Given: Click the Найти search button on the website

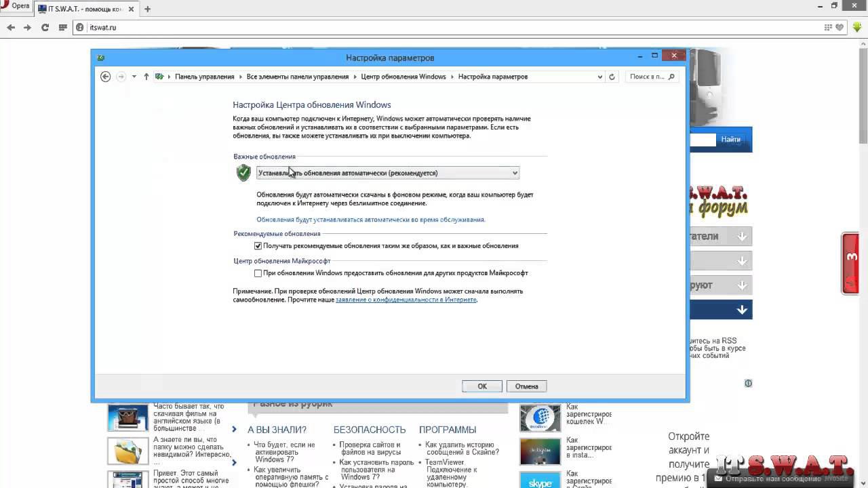Looking at the screenshot, I should [731, 140].
